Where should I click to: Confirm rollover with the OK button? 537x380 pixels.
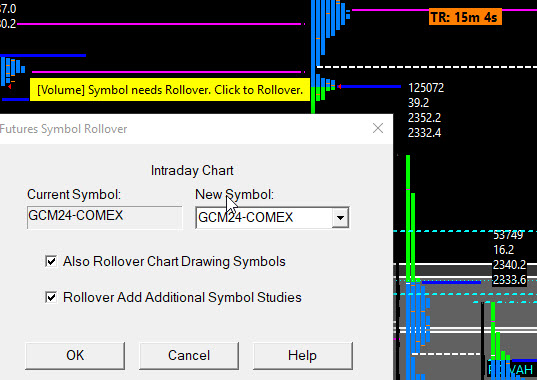pyautogui.click(x=75, y=355)
